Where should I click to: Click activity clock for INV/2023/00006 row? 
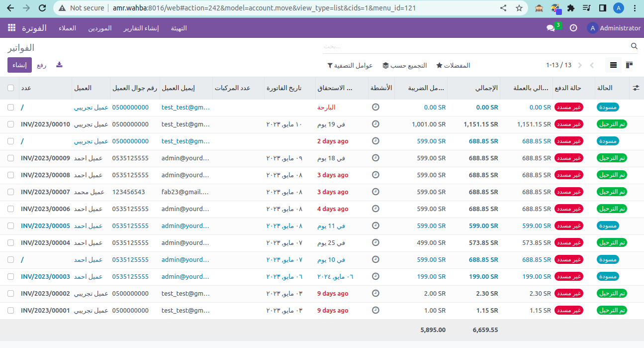coord(375,209)
